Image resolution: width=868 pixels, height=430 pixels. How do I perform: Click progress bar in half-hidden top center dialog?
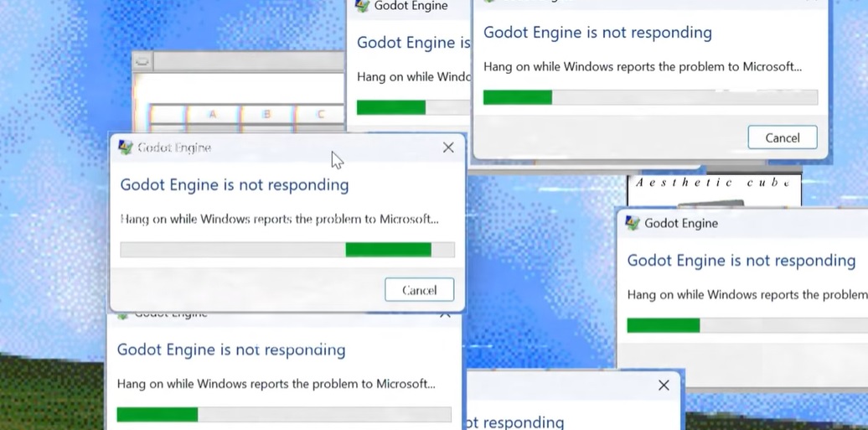[411, 107]
